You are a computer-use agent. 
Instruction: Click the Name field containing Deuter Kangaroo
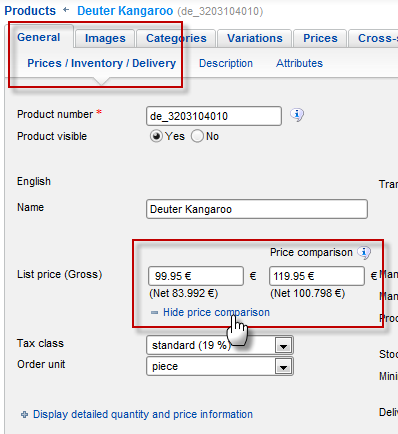(x=257, y=209)
